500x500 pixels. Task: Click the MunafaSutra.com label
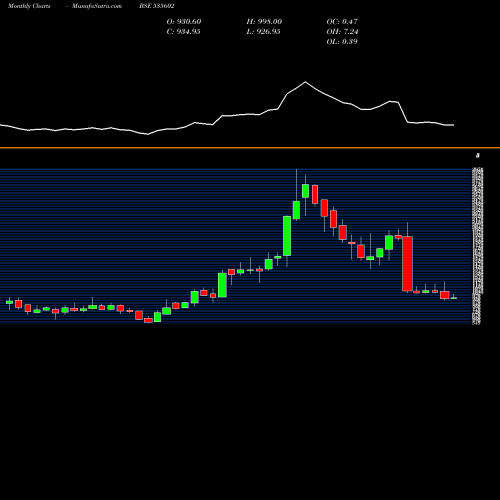coord(97,6)
